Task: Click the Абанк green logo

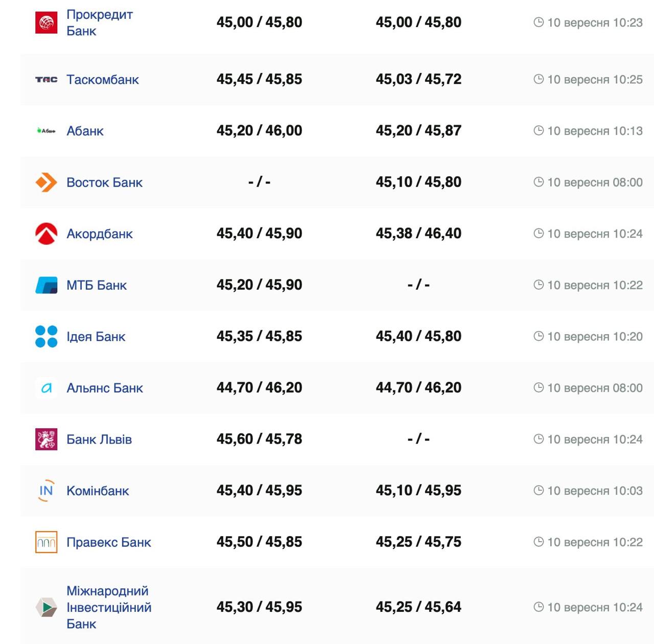Action: [46, 131]
